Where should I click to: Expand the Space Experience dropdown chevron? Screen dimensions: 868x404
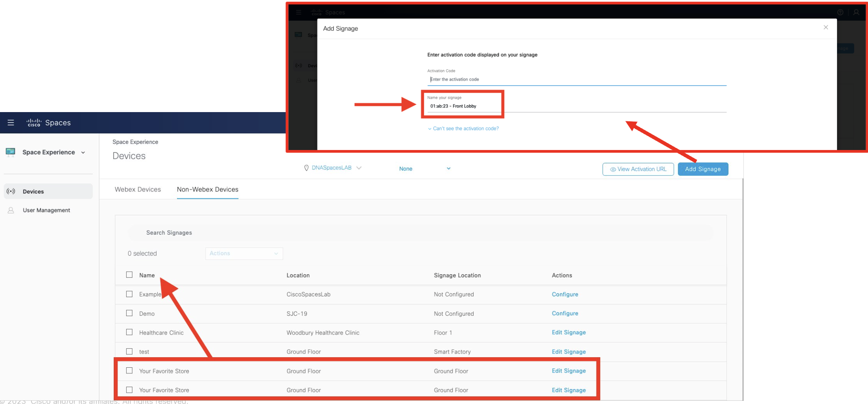pos(83,152)
